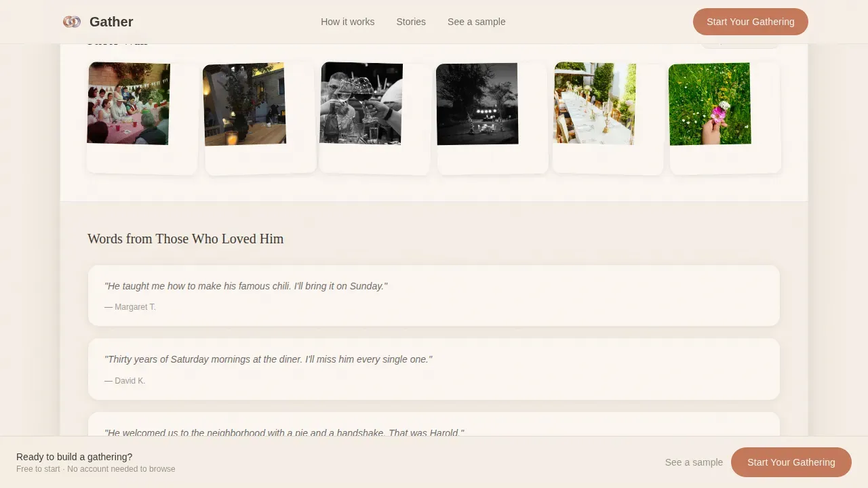Open the Stories navigation link

point(411,22)
